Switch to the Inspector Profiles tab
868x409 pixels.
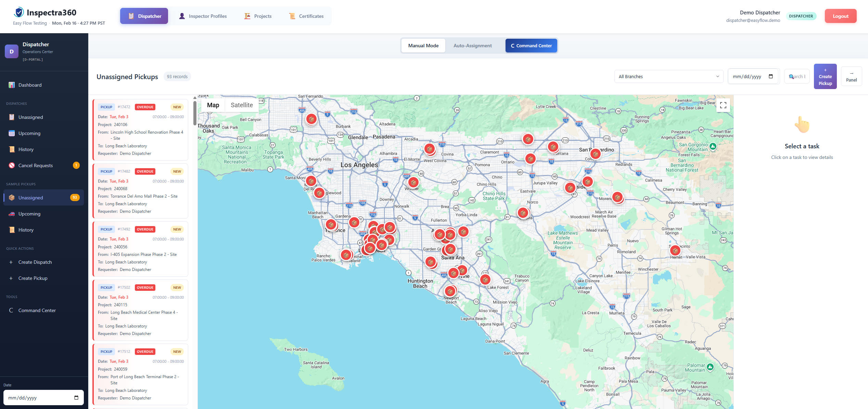(x=203, y=16)
